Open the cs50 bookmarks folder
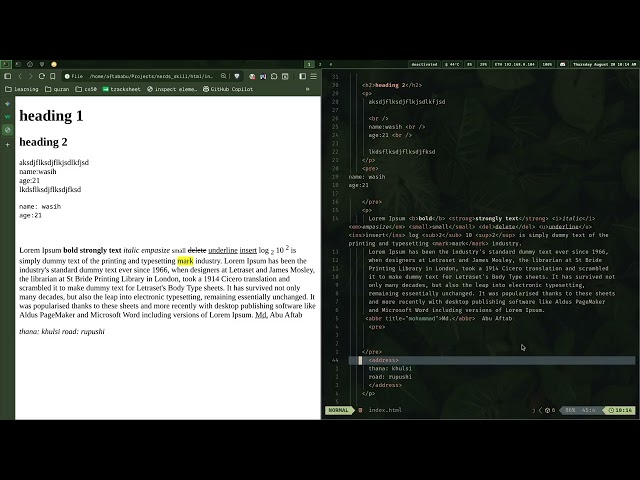Screen dimensions: 640x480 pos(86,89)
